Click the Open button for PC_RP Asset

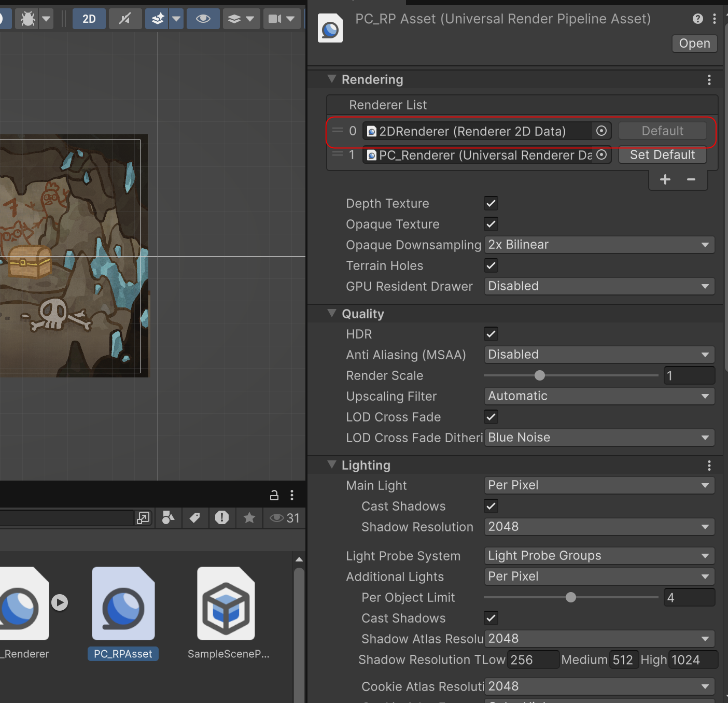pyautogui.click(x=695, y=44)
